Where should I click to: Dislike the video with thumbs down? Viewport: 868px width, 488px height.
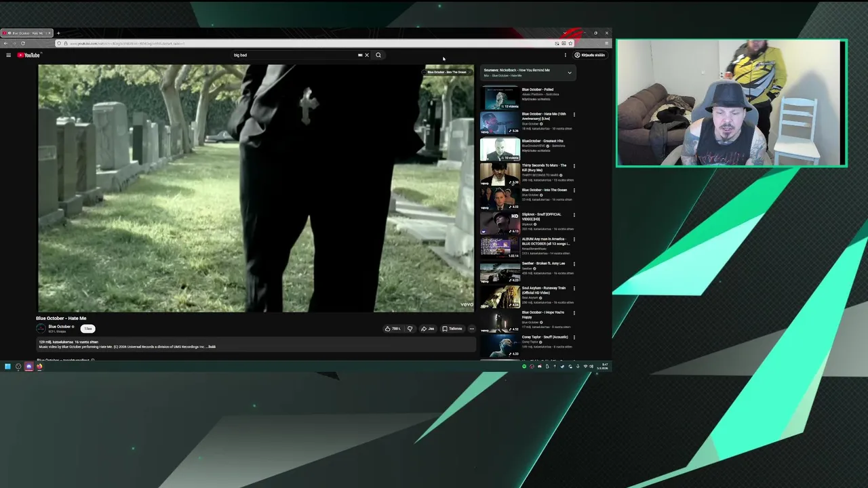(x=410, y=329)
